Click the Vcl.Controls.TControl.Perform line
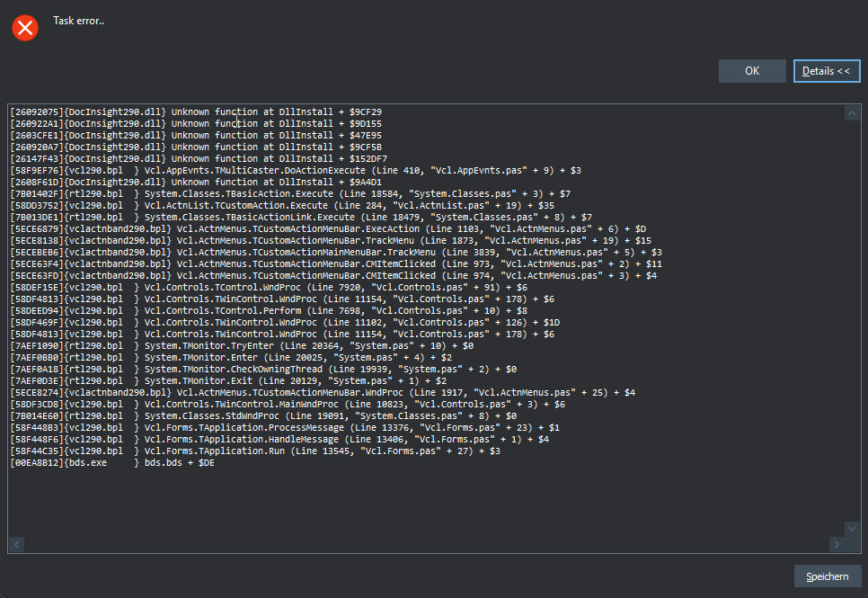Screen dimensions: 868x598 click(269, 311)
